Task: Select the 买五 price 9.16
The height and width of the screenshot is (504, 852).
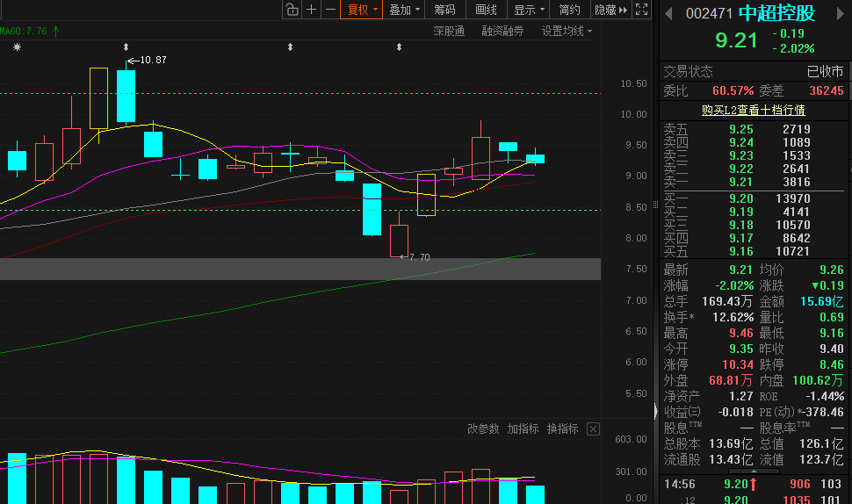Action: (x=741, y=251)
